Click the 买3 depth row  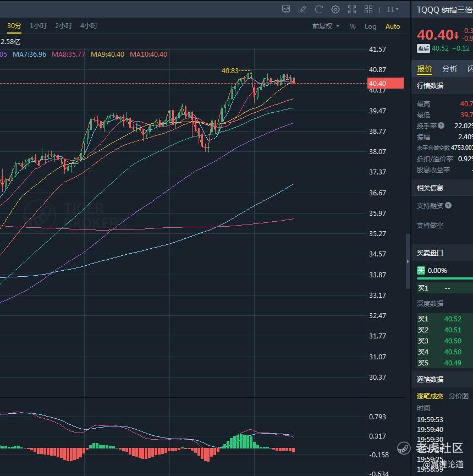[445, 341]
